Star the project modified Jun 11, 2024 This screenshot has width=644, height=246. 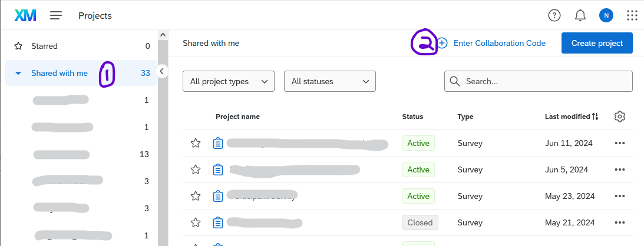click(196, 143)
